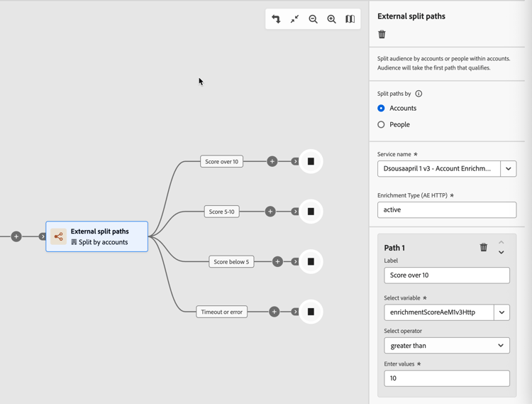Toggle the canvas minimap icon
The image size is (532, 404).
coord(350,19)
